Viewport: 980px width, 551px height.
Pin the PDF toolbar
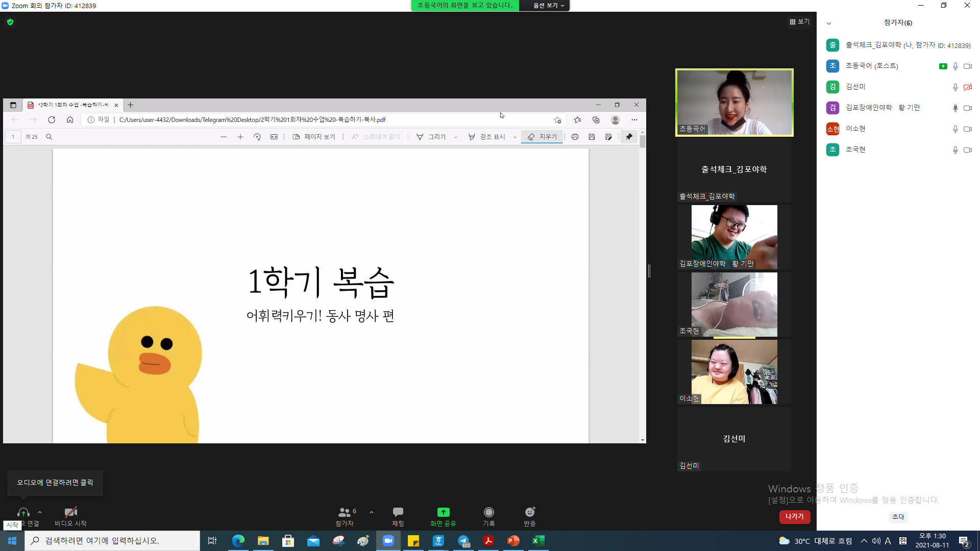coord(629,137)
